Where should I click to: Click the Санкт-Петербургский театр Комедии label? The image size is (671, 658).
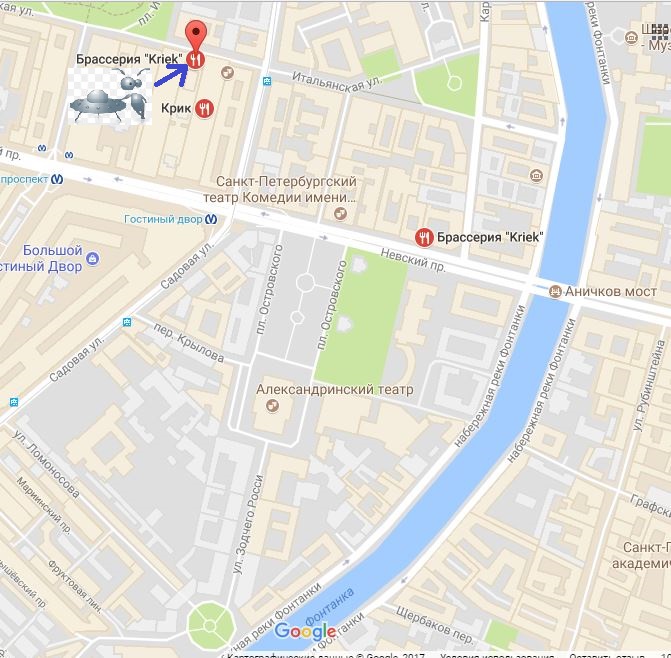coord(280,189)
